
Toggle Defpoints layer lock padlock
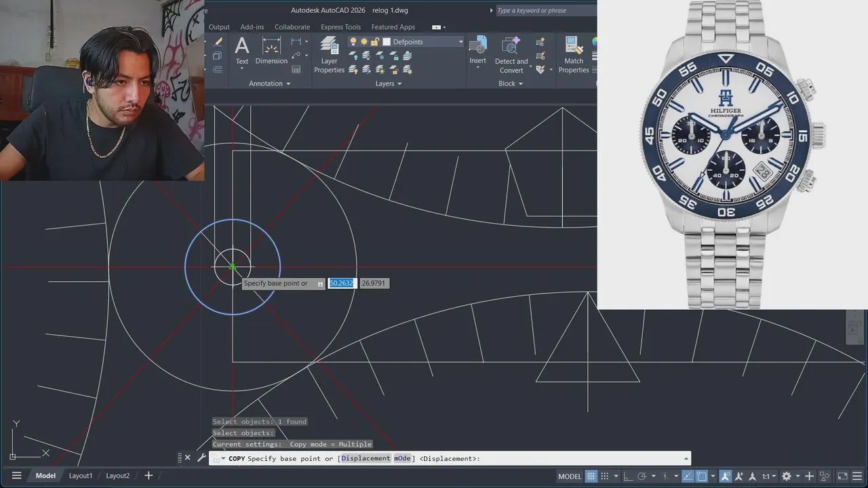[x=375, y=42]
